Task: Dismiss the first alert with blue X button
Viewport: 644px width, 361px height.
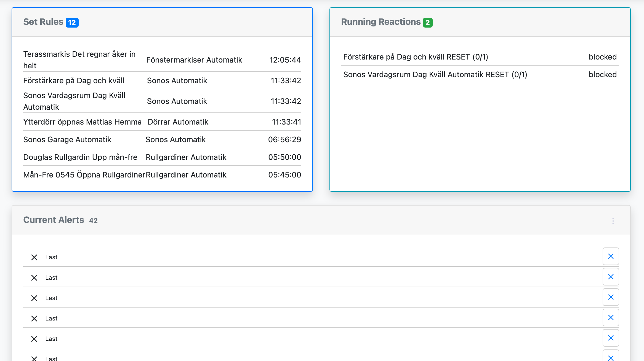Action: pyautogui.click(x=611, y=257)
